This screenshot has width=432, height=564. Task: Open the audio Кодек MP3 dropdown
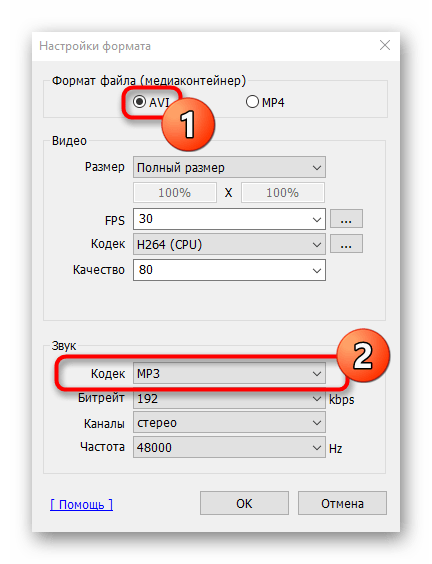(229, 373)
